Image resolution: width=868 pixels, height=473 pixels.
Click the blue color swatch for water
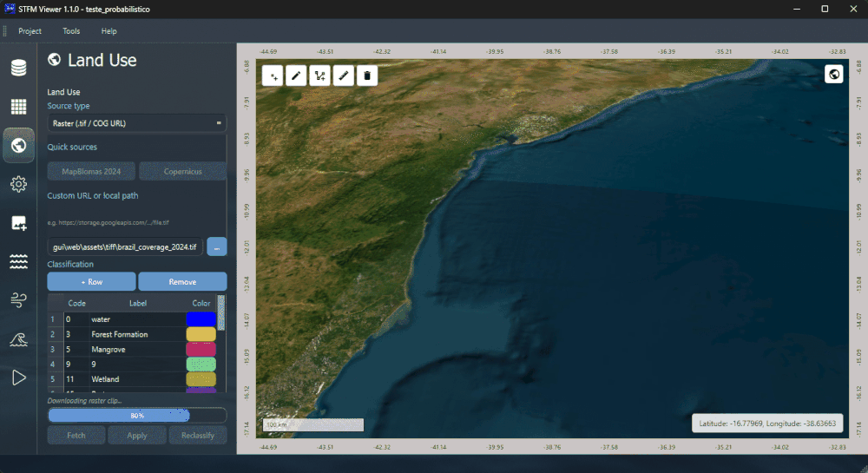pos(201,319)
